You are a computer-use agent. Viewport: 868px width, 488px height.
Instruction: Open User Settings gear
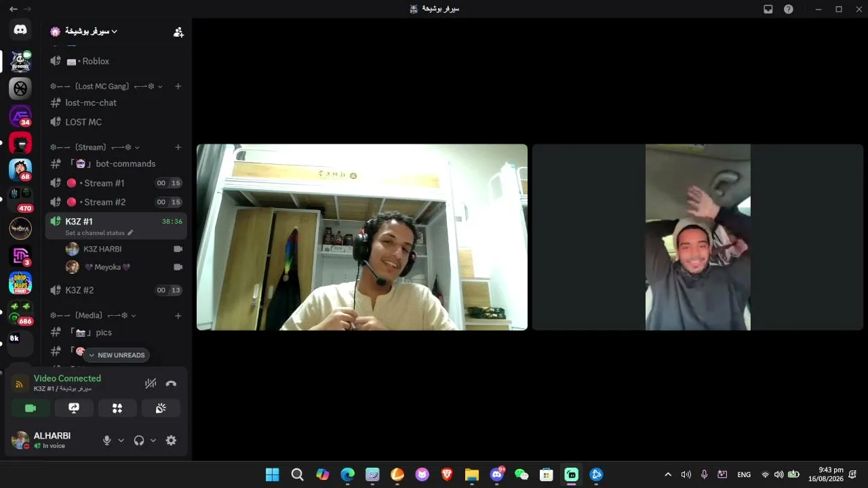171,441
